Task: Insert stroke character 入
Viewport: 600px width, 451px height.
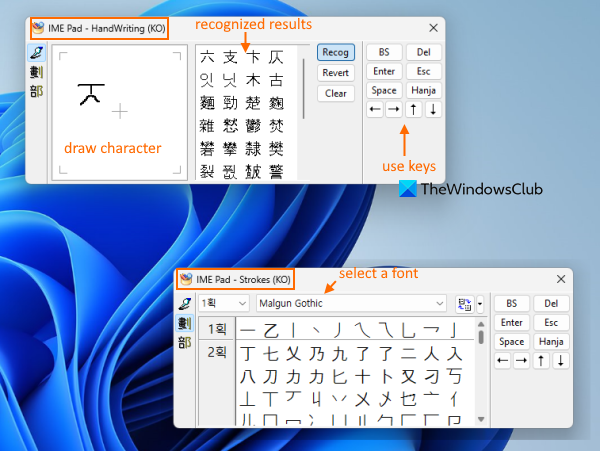Action: tap(455, 354)
